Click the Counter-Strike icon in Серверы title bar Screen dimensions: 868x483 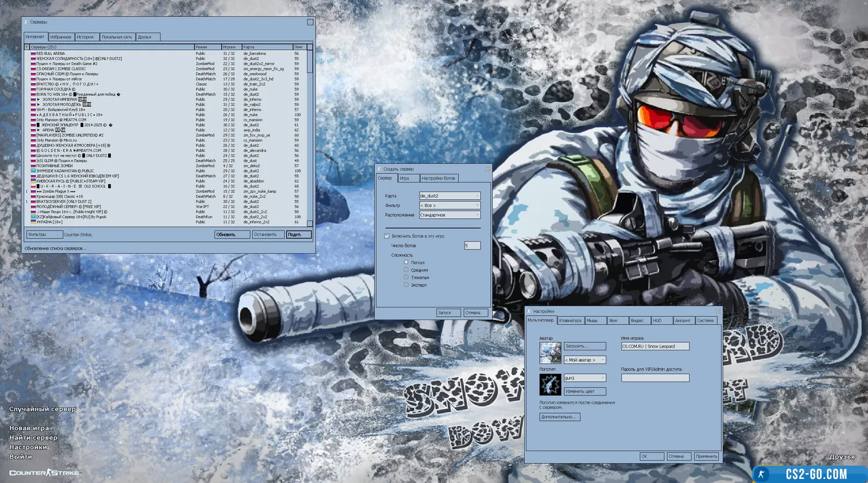pyautogui.click(x=26, y=22)
